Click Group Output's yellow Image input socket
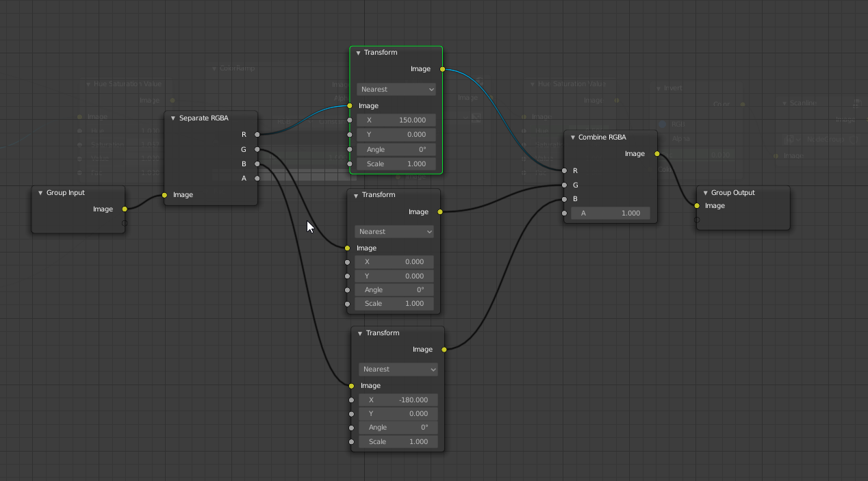 697,205
